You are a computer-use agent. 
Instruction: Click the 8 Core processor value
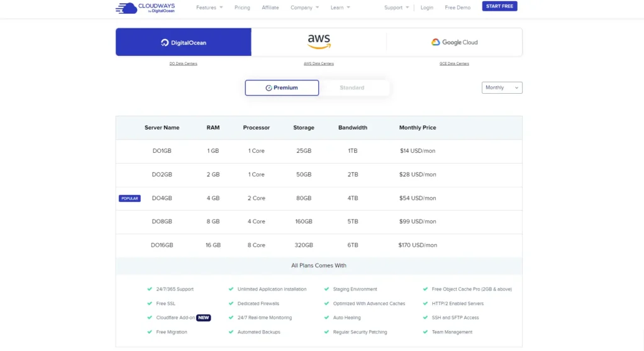coord(257,245)
